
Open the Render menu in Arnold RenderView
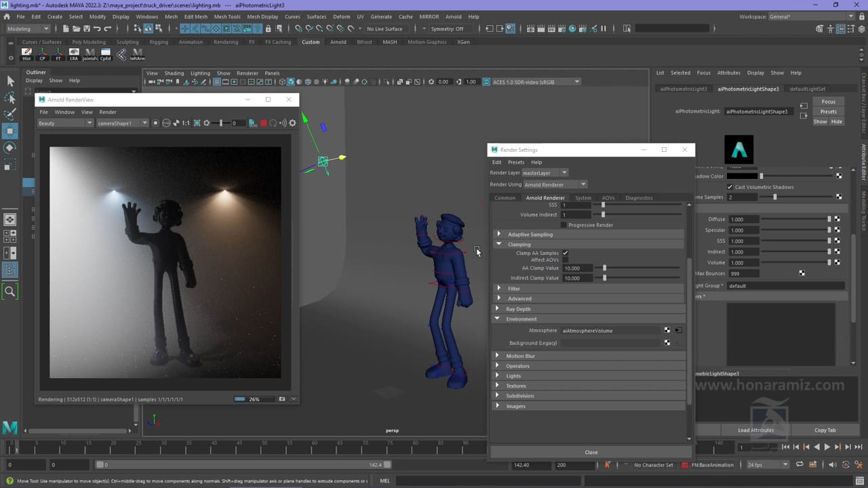point(108,112)
